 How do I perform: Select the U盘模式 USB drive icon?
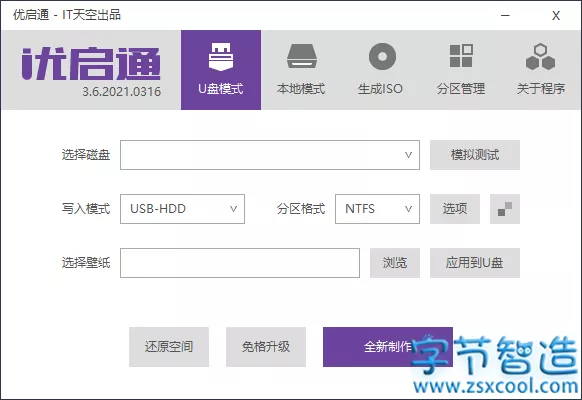(x=221, y=57)
